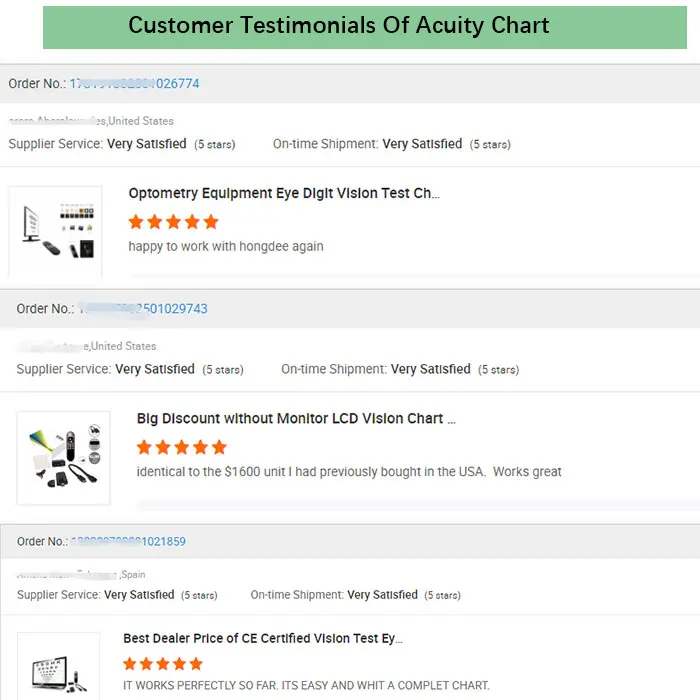This screenshot has height=700, width=700.
Task: Open the order number link ending in 501029743
Action: 144,309
